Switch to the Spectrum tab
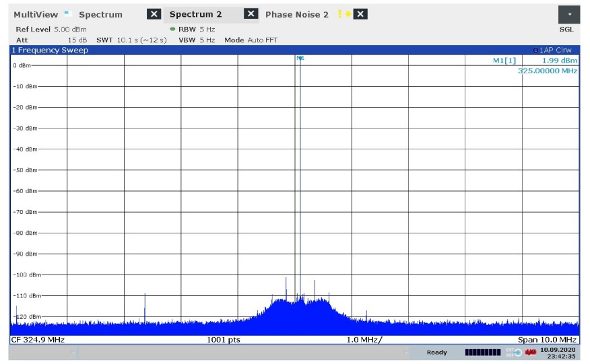590x364 pixels. click(x=101, y=15)
